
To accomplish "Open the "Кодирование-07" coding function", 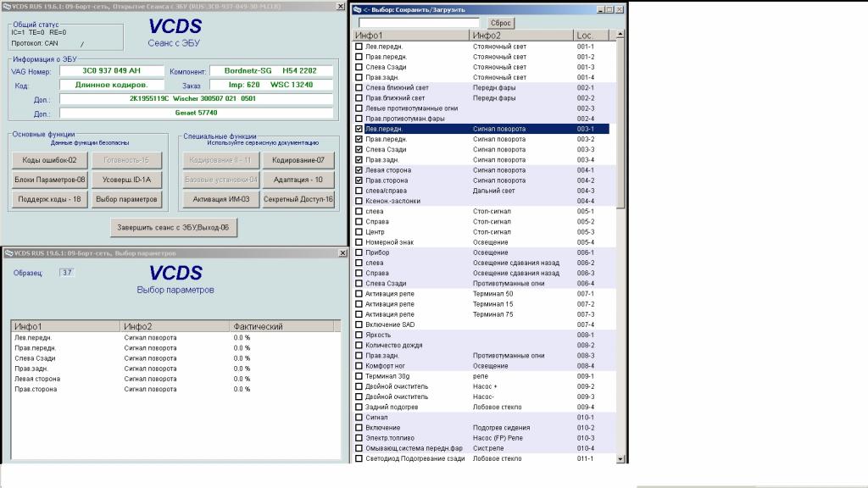I will (x=298, y=160).
